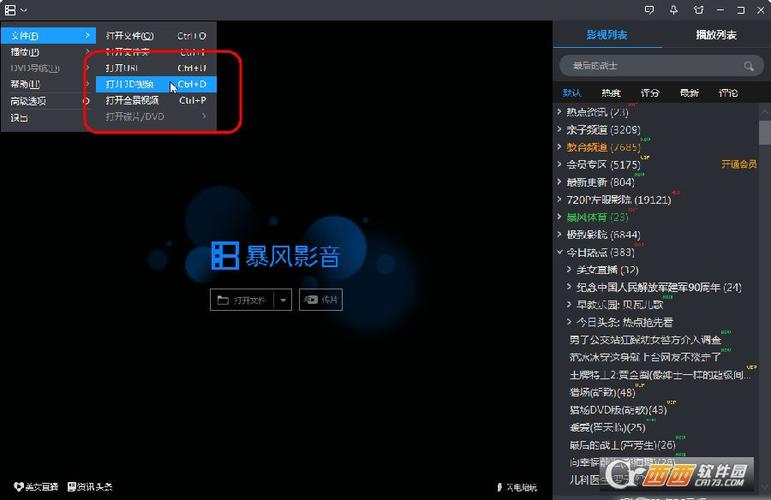Expand the 热点资讯 category
The width and height of the screenshot is (771, 500).
pyautogui.click(x=560, y=112)
